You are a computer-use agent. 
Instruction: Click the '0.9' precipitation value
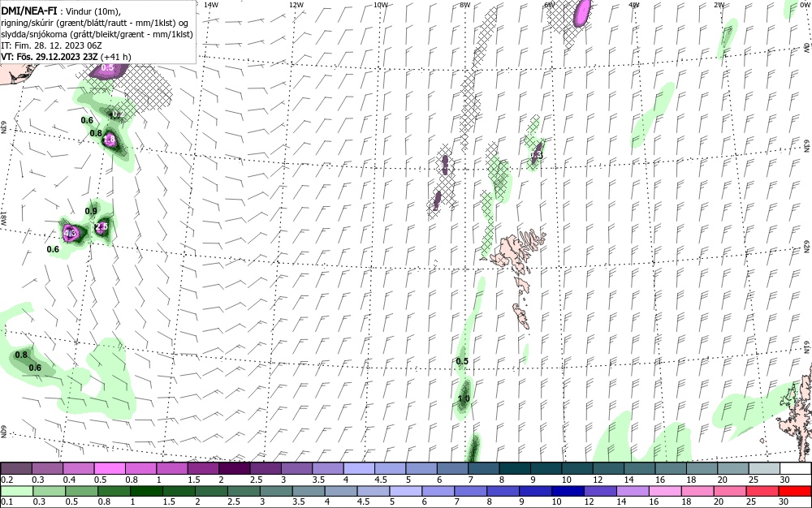pos(91,211)
